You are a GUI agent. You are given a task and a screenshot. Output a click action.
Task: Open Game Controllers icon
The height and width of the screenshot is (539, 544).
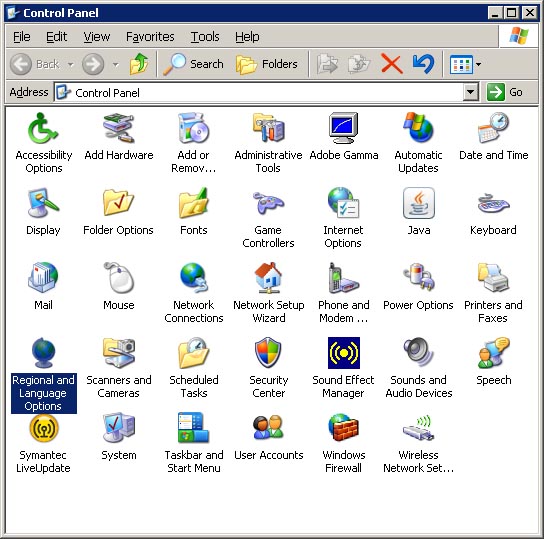coord(268,203)
